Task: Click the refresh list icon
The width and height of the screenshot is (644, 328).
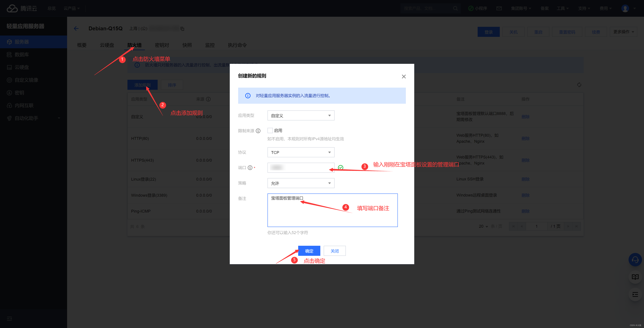Action: point(579,85)
